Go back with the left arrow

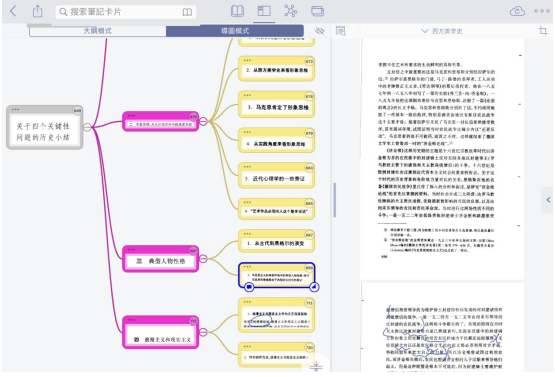click(13, 11)
